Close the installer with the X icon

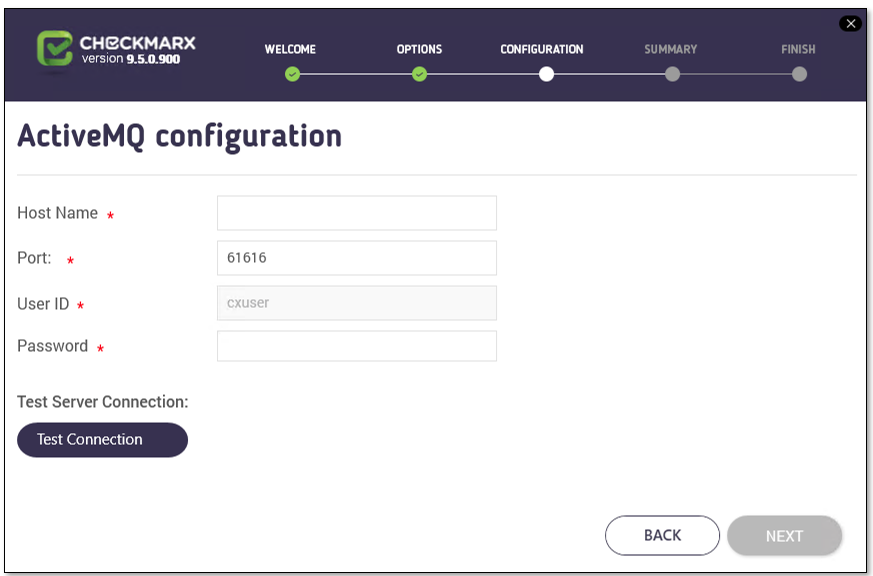(850, 23)
